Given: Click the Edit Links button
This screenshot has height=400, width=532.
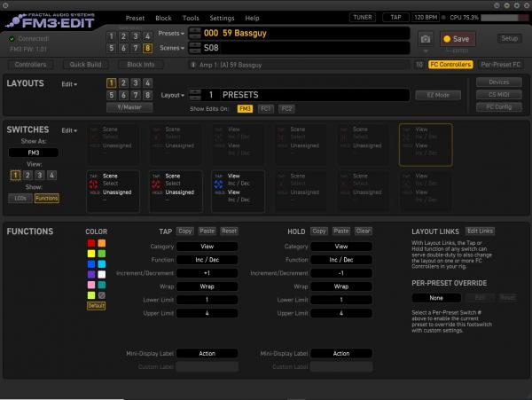Looking at the screenshot, I should click(480, 231).
